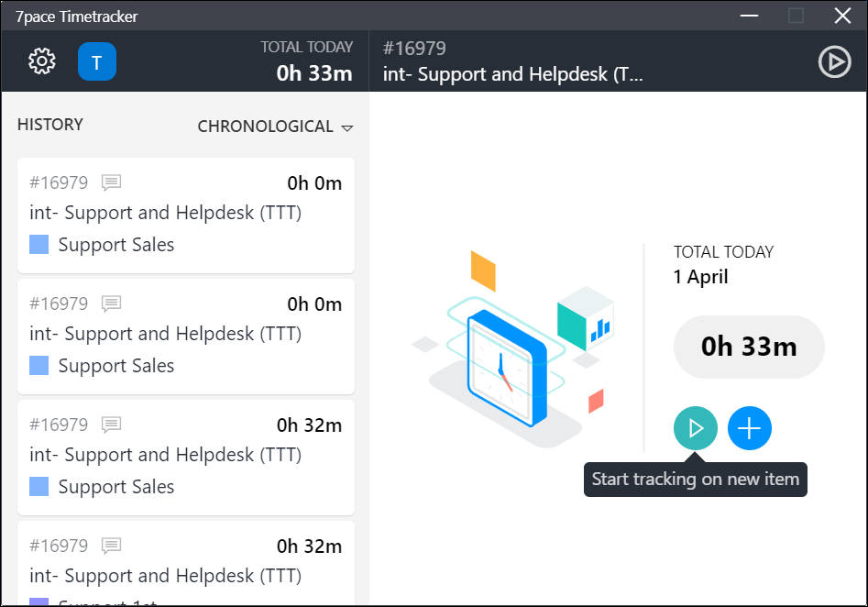Click "Support Sales" label in 0h 32m entry

coord(116,487)
